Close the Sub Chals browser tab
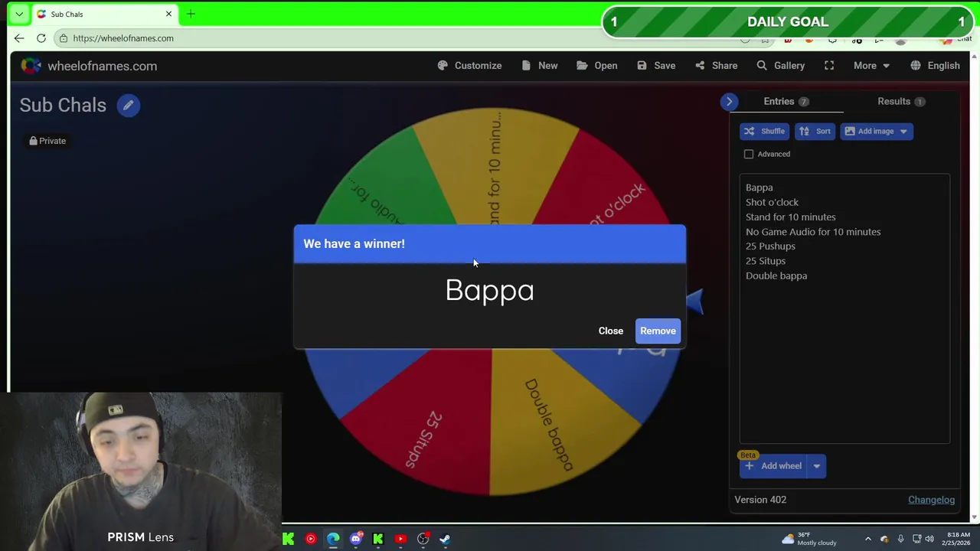 coord(168,14)
